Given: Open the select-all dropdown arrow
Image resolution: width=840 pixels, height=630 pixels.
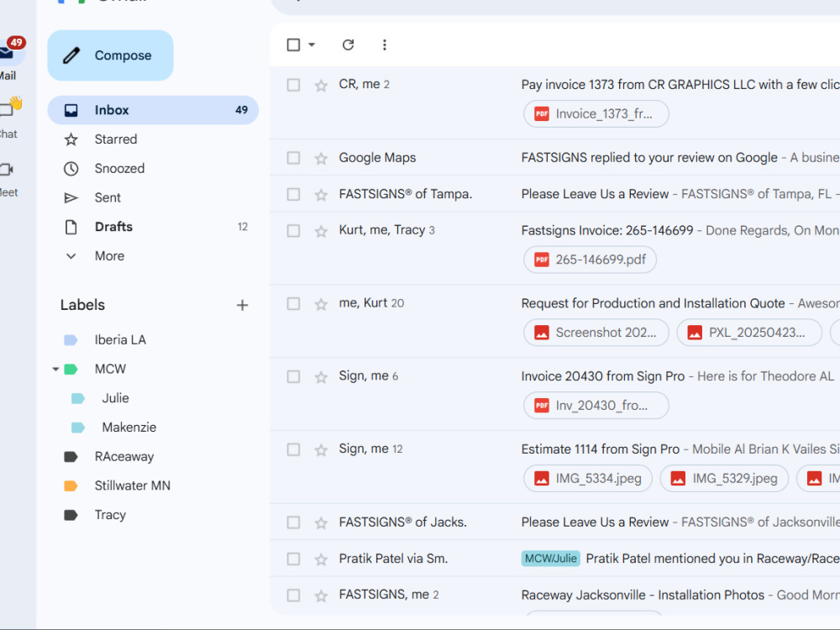Looking at the screenshot, I should [x=312, y=45].
